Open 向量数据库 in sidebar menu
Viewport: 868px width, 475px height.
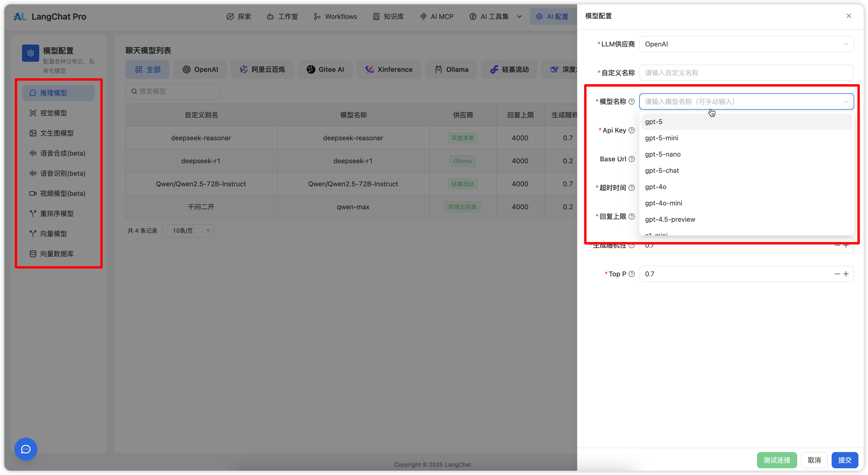click(x=57, y=254)
